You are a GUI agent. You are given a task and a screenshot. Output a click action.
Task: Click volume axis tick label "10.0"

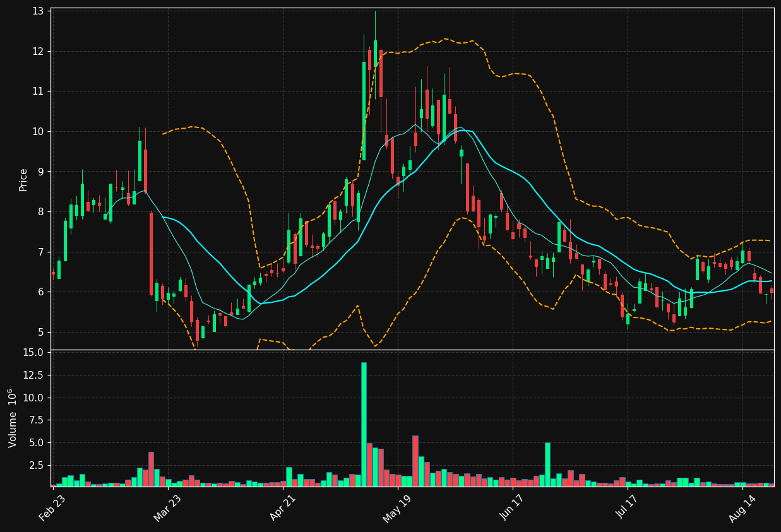[33, 398]
